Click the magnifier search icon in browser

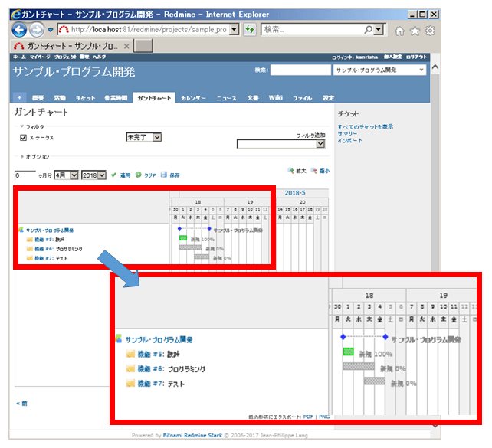(x=369, y=29)
